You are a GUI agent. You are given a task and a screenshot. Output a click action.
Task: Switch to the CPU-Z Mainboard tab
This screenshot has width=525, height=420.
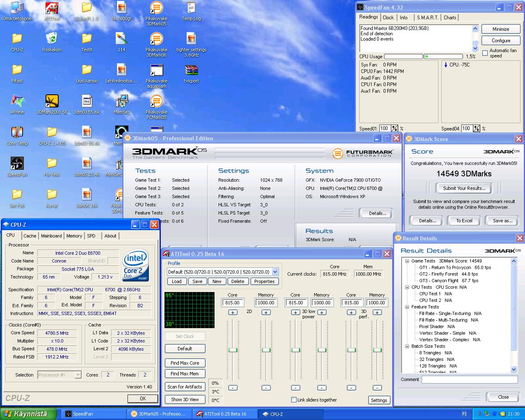pos(51,236)
